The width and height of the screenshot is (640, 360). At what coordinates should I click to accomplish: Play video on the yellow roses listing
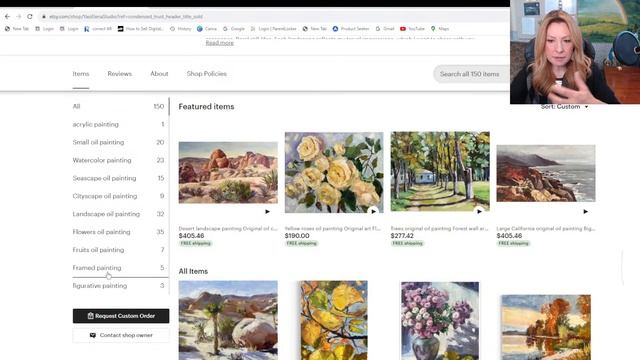coord(373,211)
